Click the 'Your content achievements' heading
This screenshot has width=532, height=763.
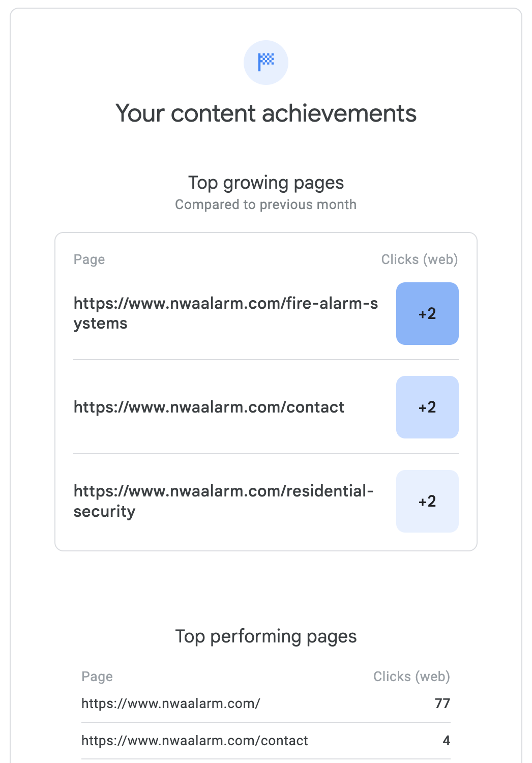click(x=266, y=113)
